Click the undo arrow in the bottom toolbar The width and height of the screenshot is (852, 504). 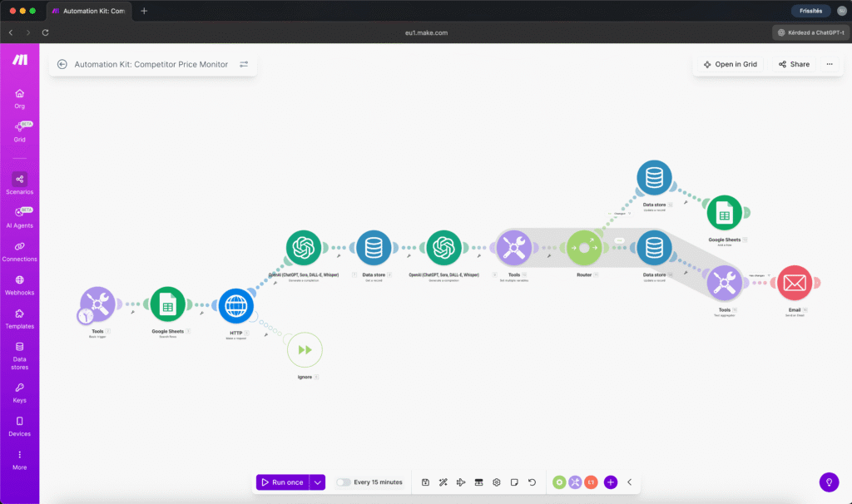[x=532, y=482]
